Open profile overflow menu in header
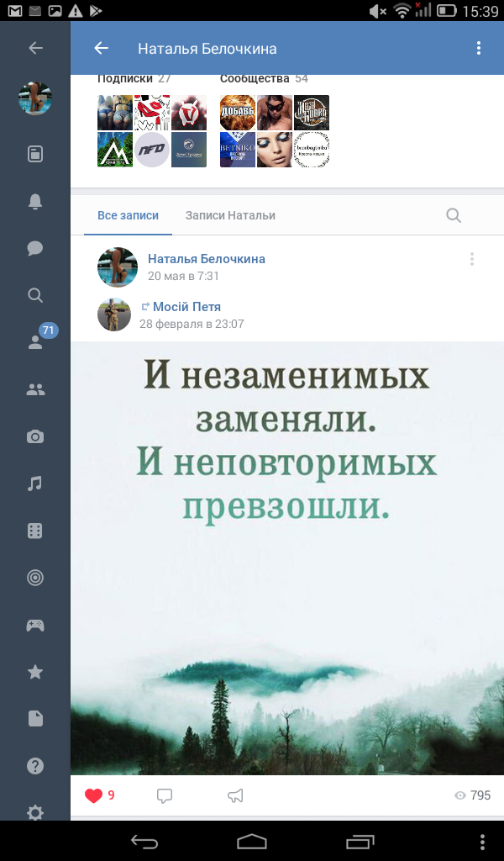 click(x=479, y=48)
